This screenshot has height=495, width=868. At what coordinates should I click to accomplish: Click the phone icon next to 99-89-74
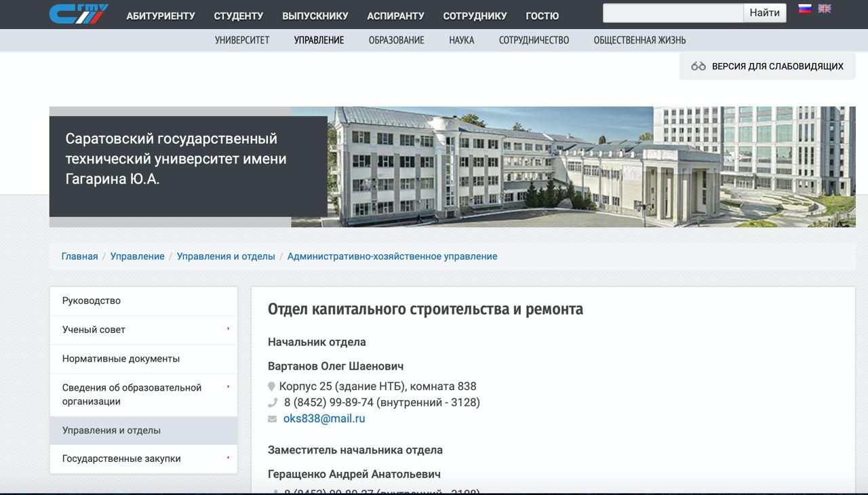pyautogui.click(x=273, y=403)
